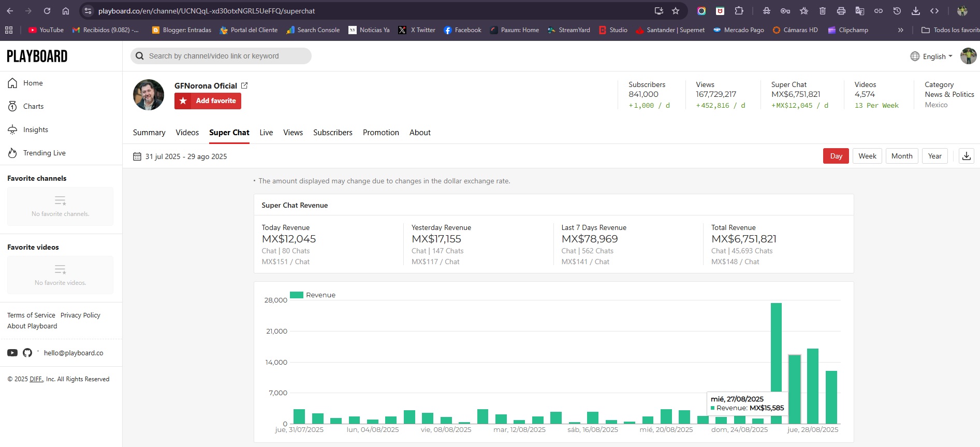The height and width of the screenshot is (447, 980).
Task: Expand hidden bookmarks overflow chevron
Action: [901, 30]
